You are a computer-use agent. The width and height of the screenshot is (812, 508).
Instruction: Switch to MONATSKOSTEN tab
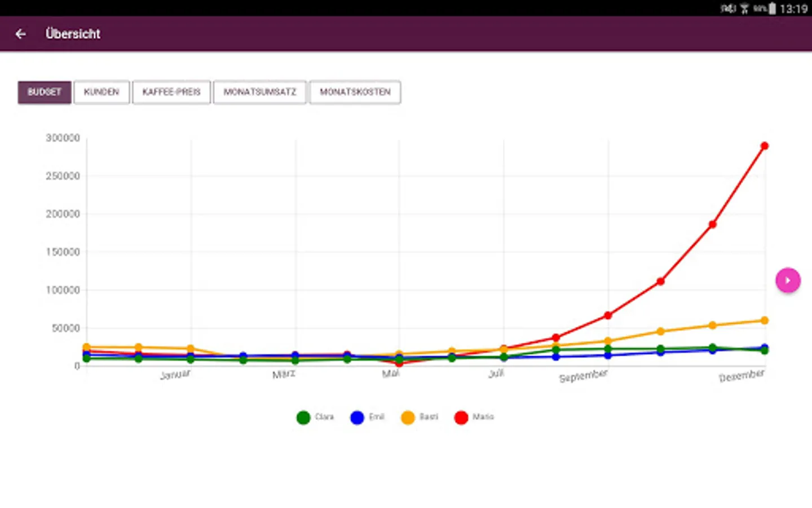[355, 92]
